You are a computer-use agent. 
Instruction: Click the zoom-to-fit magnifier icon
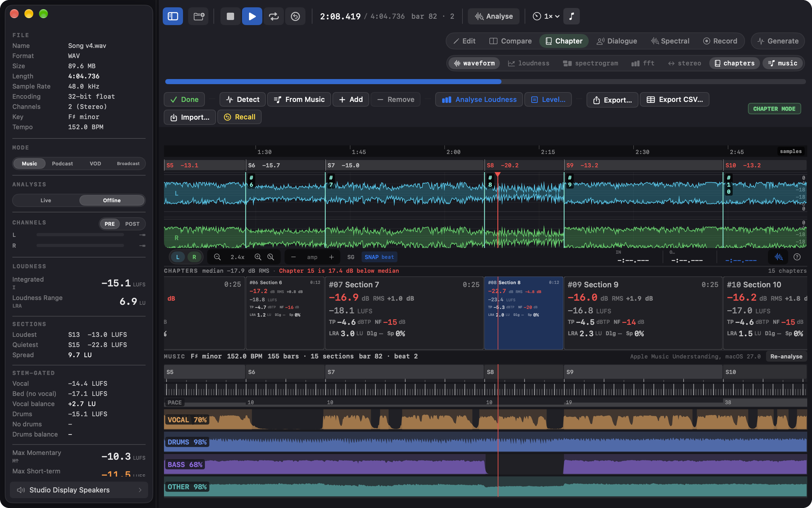pos(271,257)
